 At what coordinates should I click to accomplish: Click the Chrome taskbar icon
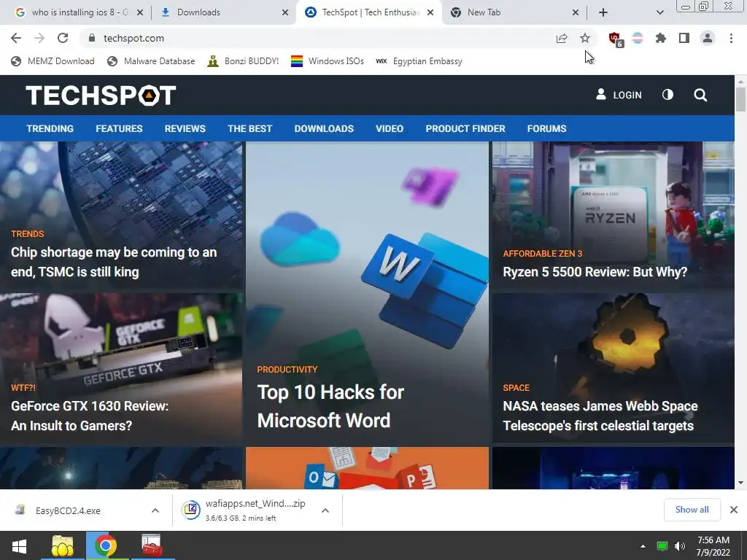pyautogui.click(x=106, y=545)
